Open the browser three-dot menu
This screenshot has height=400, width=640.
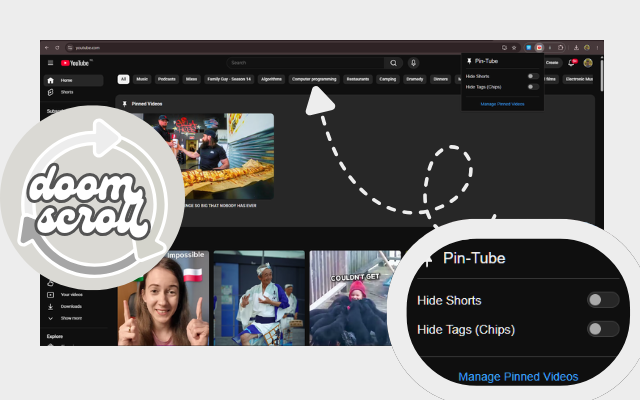click(x=597, y=48)
